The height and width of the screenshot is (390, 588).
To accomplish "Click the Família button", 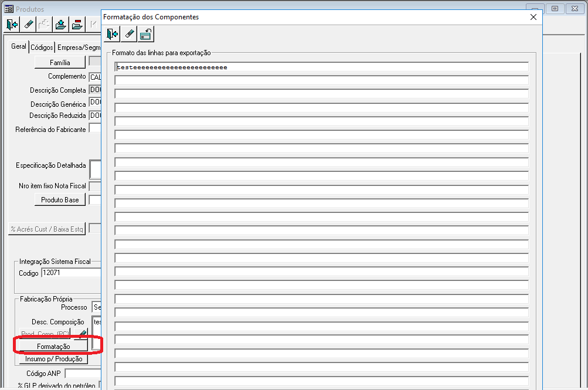I will coord(60,62).
